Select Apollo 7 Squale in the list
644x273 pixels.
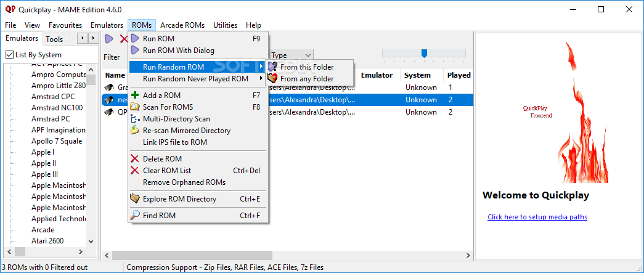pos(57,141)
